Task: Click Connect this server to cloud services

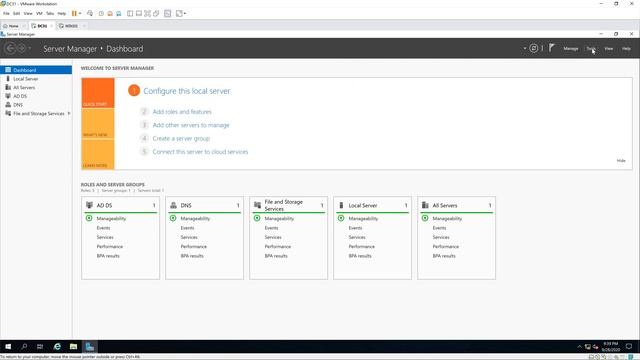Action: coord(200,151)
